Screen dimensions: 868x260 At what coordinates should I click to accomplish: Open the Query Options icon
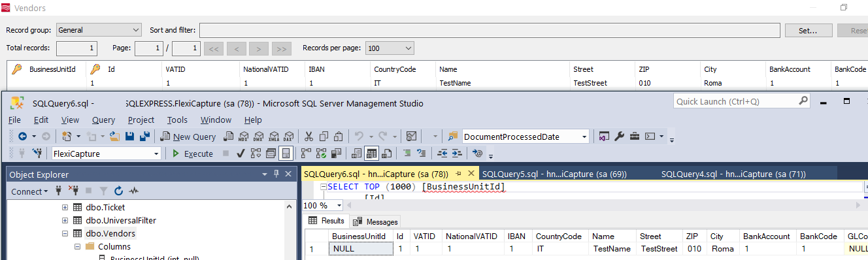point(271,154)
